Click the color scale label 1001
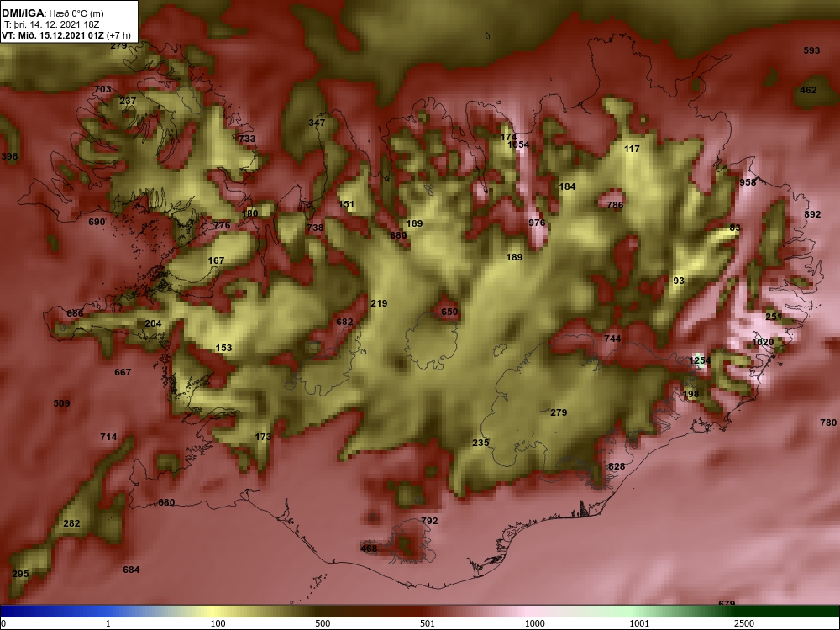This screenshot has width=840, height=630. pos(639,623)
